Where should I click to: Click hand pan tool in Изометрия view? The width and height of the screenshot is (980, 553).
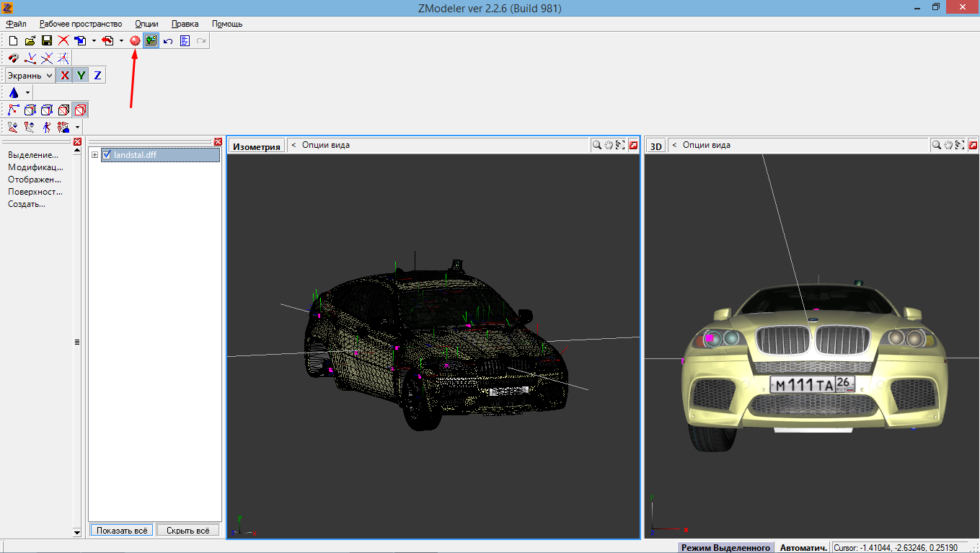(x=608, y=145)
